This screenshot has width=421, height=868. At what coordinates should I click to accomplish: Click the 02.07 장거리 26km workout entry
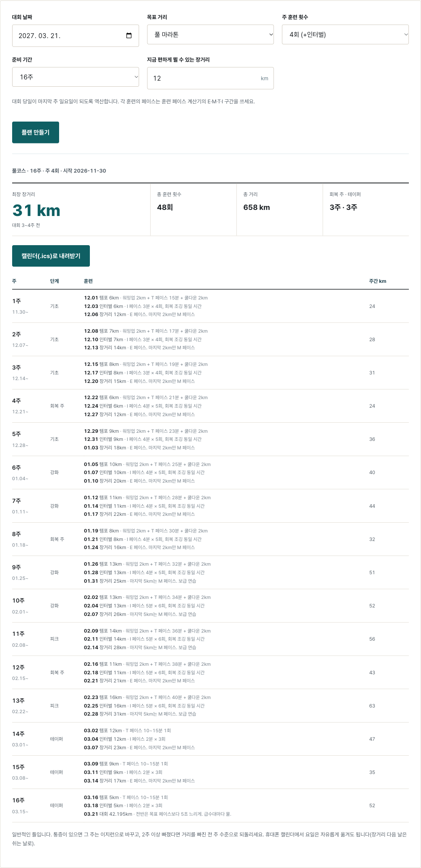click(140, 614)
